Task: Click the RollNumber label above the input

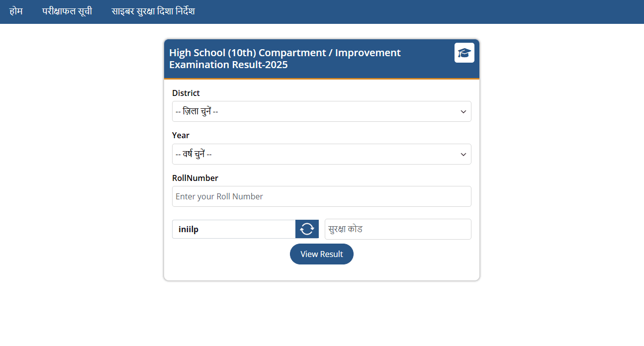Action: coord(195,177)
